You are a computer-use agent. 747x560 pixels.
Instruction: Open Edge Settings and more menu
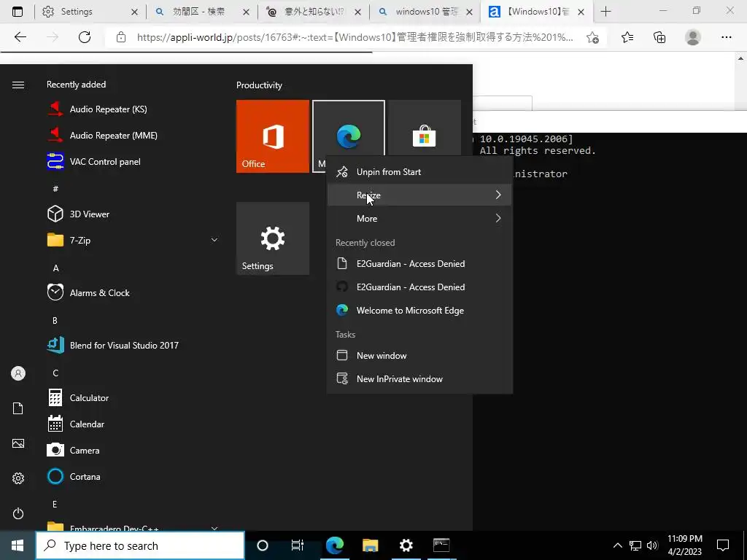[x=726, y=37]
